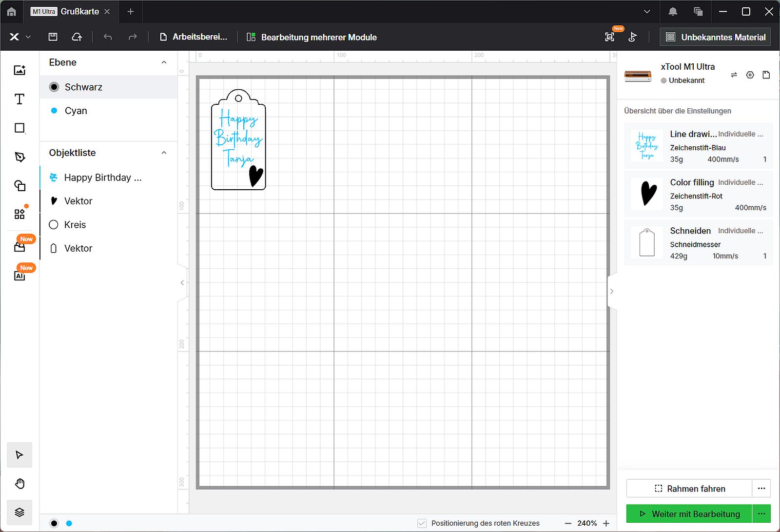Viewport: 780px width, 532px height.
Task: Choose the Pen vector drawing tool
Action: coord(19,157)
